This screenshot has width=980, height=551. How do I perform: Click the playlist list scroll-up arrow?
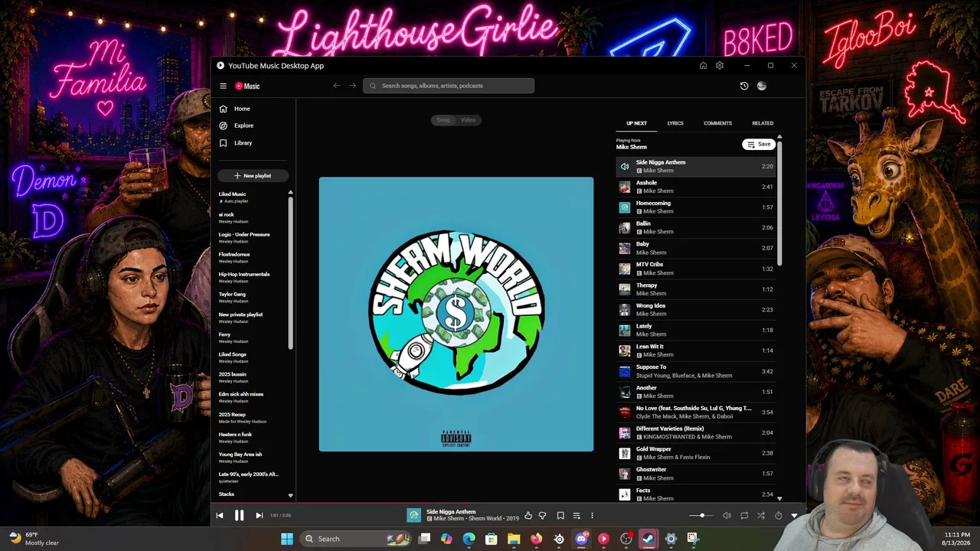[x=290, y=193]
